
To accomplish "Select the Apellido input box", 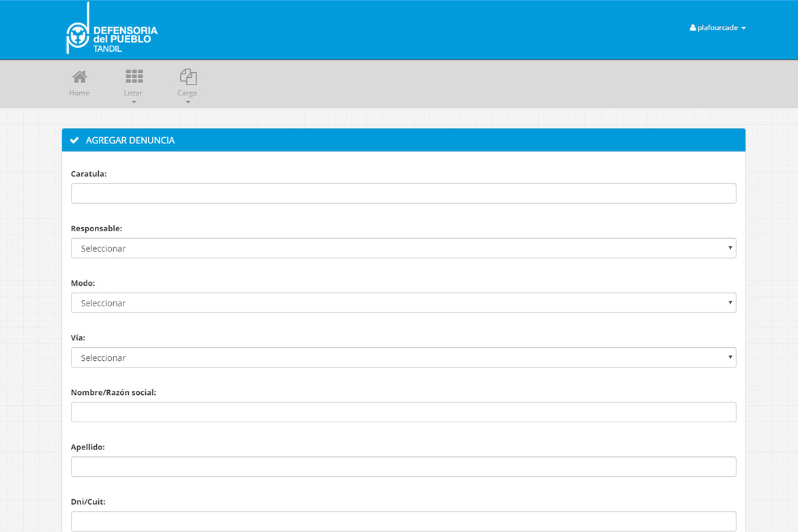I will coord(403,467).
